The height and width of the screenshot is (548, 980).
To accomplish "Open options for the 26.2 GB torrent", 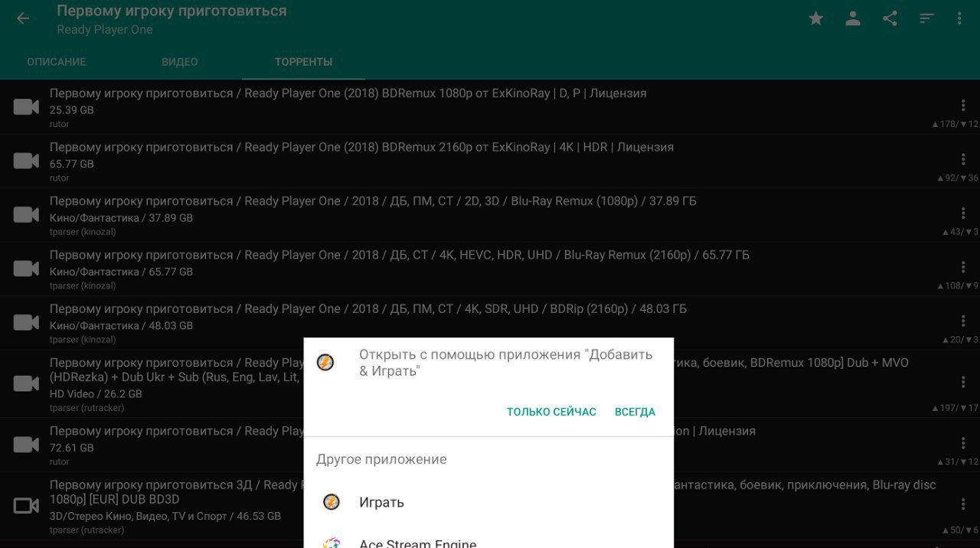I will tap(963, 383).
